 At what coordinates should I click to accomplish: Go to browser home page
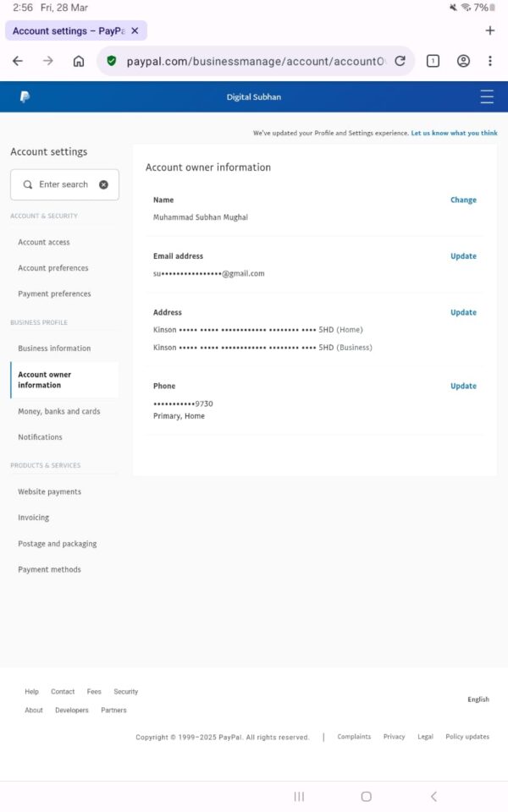tap(79, 61)
